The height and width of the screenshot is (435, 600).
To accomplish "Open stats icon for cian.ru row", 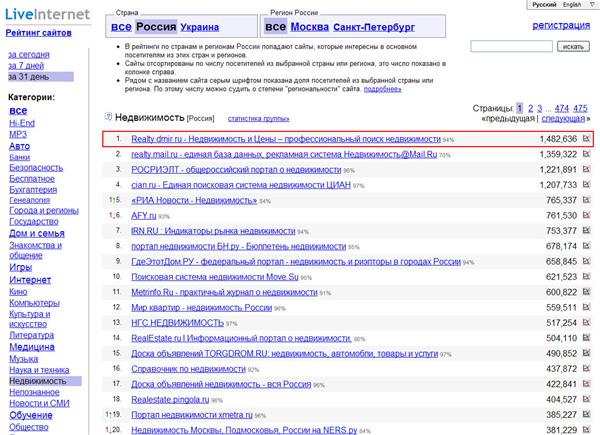I will pos(586,184).
